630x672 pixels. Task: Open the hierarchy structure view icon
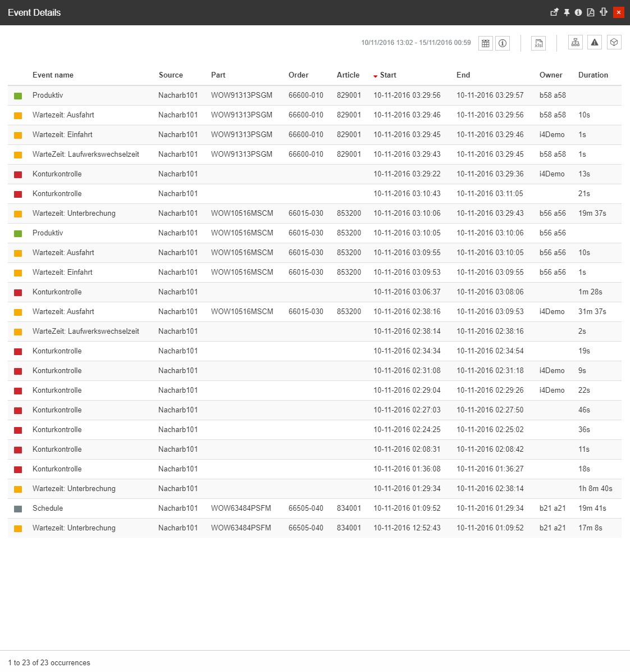(576, 43)
